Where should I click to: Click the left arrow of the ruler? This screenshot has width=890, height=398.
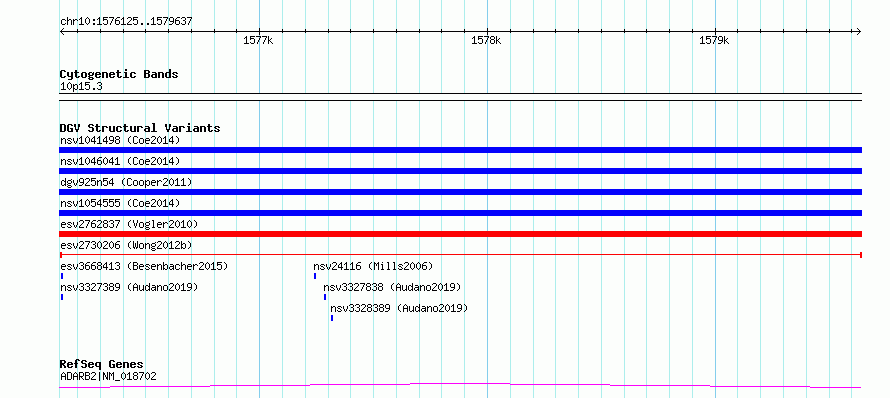62,31
